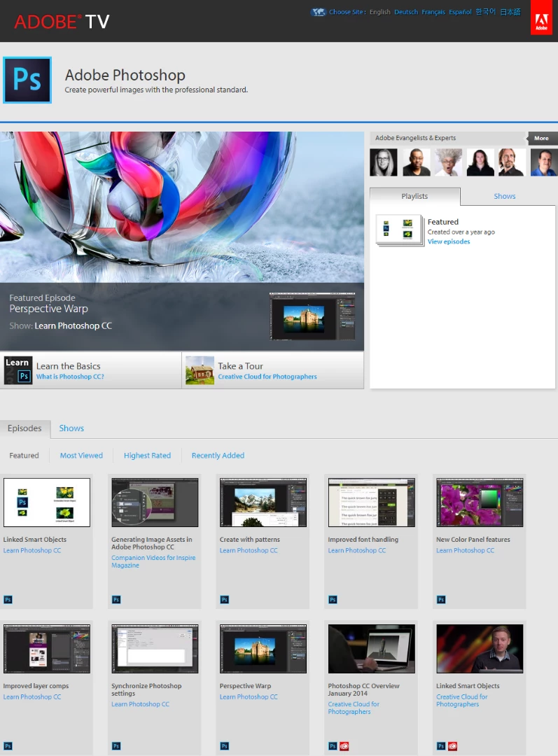Click the Ps badge under Improved layer comps

(x=8, y=746)
